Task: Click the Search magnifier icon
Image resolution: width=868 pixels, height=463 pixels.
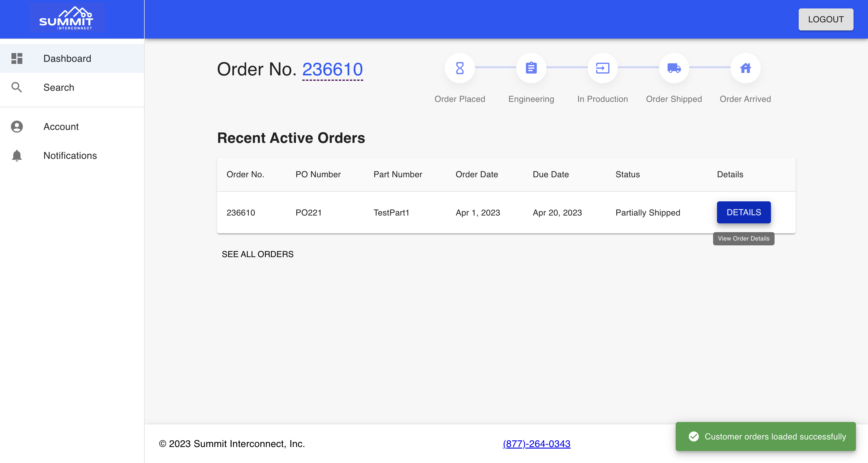Action: [17, 87]
